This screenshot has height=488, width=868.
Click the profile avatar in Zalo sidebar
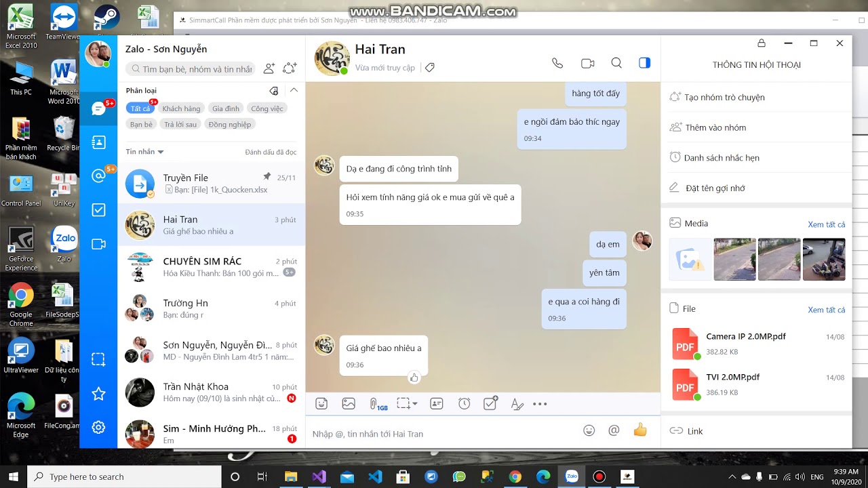tap(98, 54)
